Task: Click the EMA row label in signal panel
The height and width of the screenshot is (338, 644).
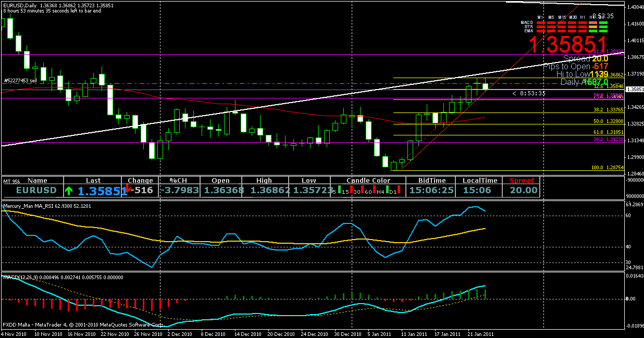Action: click(528, 30)
